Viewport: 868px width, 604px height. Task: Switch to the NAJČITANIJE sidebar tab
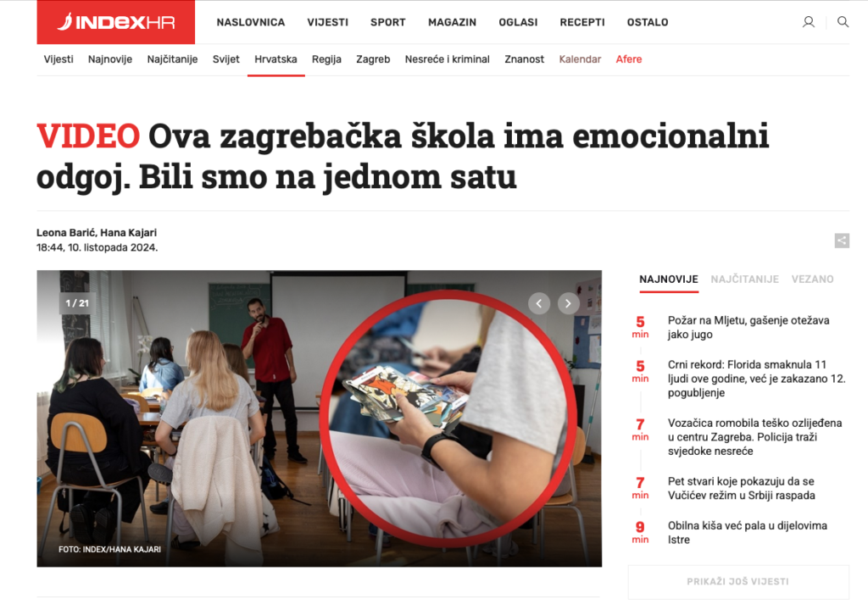pos(744,280)
